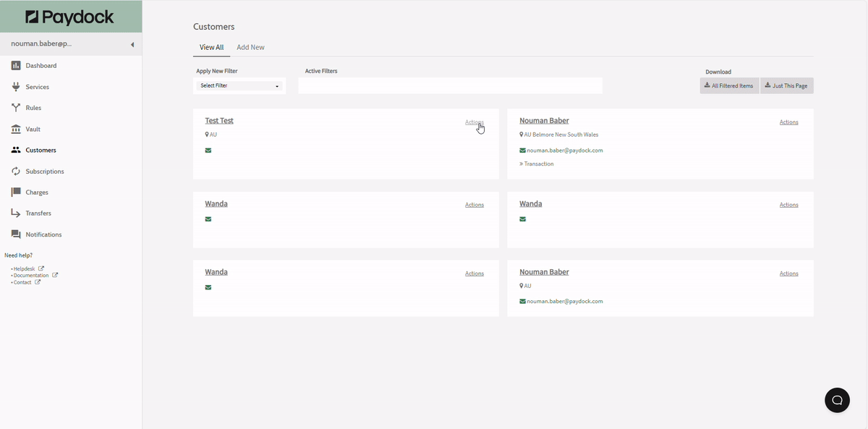
Task: Switch to the Add New tab
Action: point(250,48)
